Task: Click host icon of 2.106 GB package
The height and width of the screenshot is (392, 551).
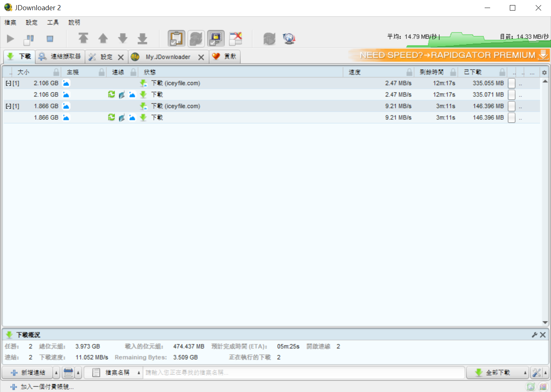Action: point(66,83)
